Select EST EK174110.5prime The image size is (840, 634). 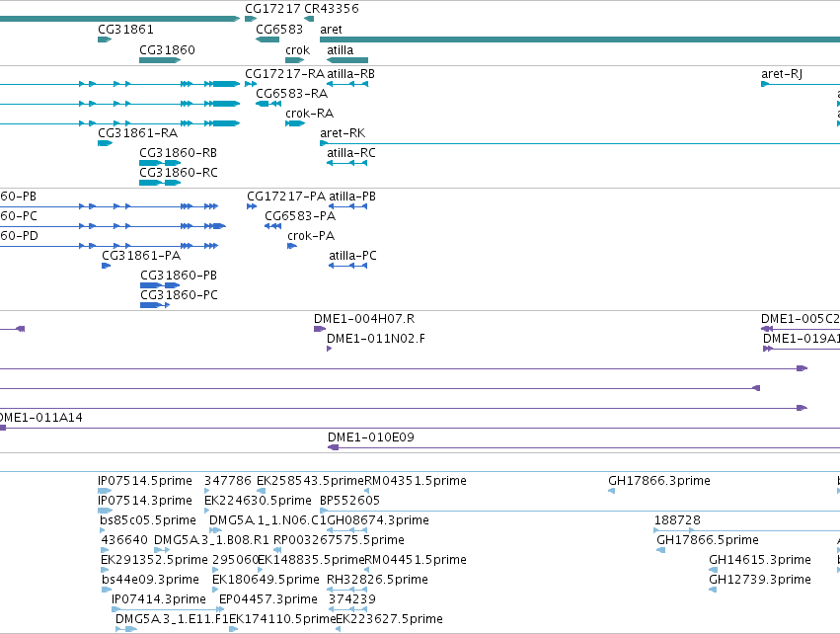click(234, 629)
